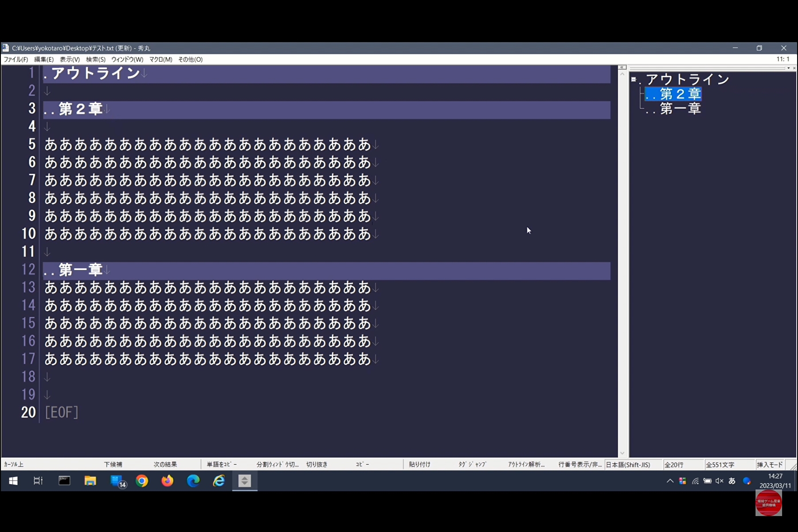Open File Explorer from the taskbar
This screenshot has width=798, height=532.
coord(90,481)
